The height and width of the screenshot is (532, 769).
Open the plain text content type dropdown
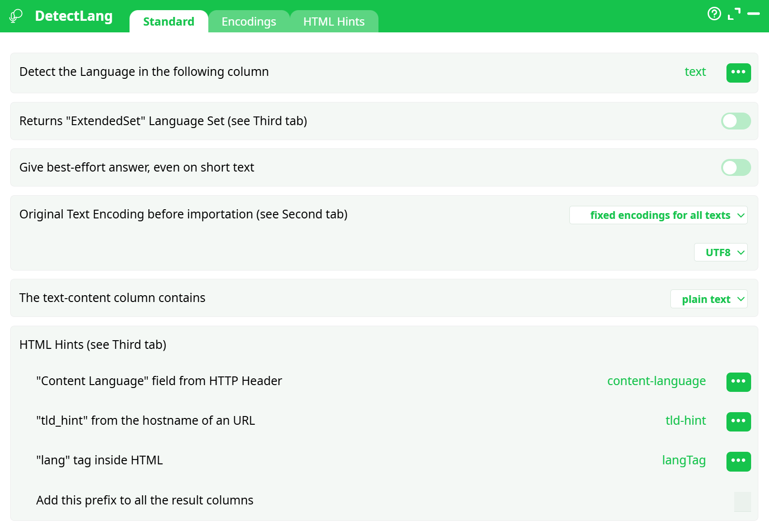coord(709,299)
